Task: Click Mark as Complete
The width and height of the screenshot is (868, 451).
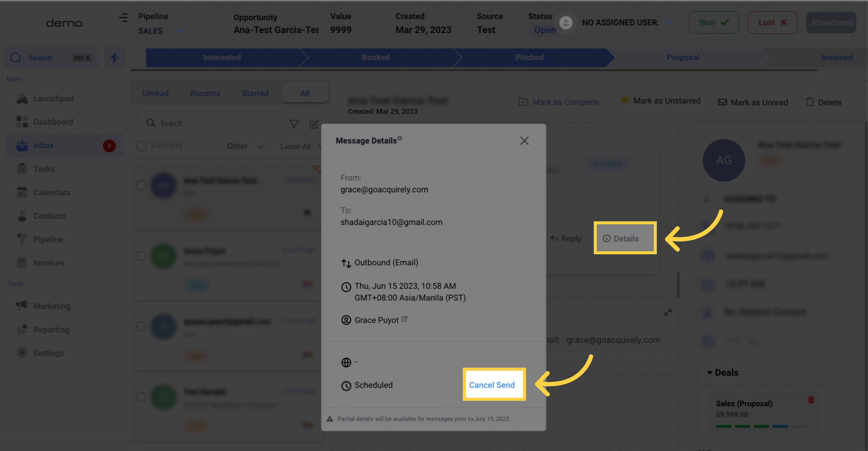Action: tap(559, 102)
